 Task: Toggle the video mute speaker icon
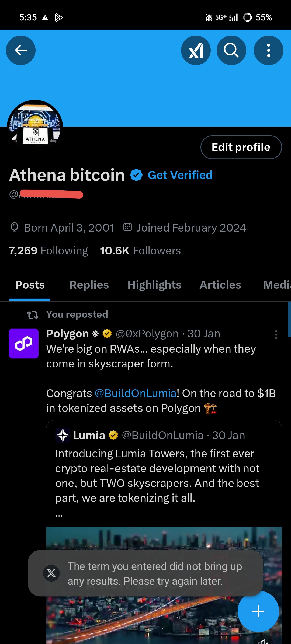[263, 641]
